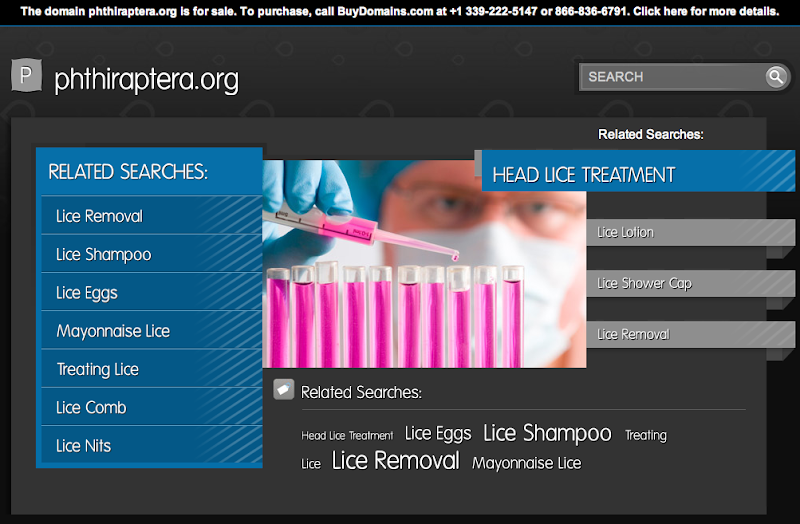Screen dimensions: 800x524
Task: Open Lice Shampoo tag cloud link
Action: 547,433
